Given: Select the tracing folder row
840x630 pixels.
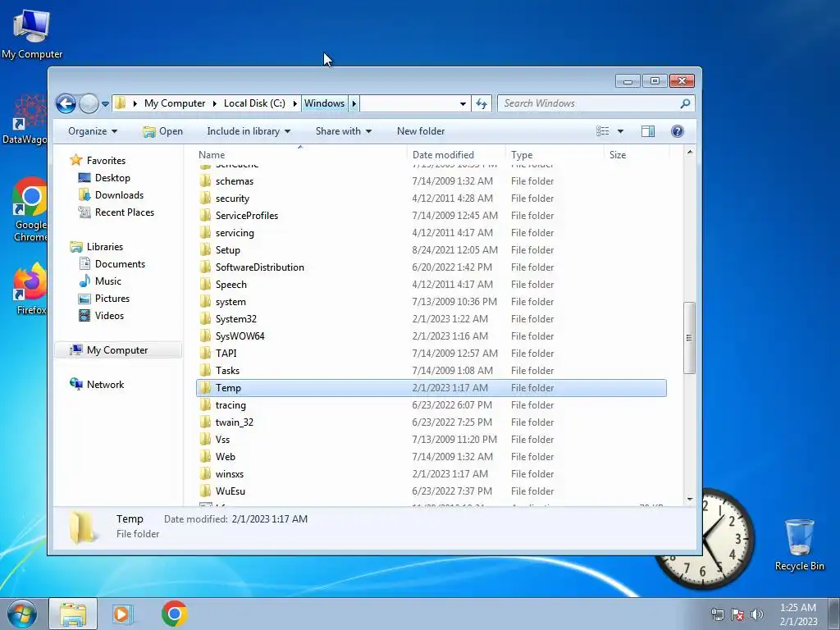Looking at the screenshot, I should pyautogui.click(x=431, y=405).
